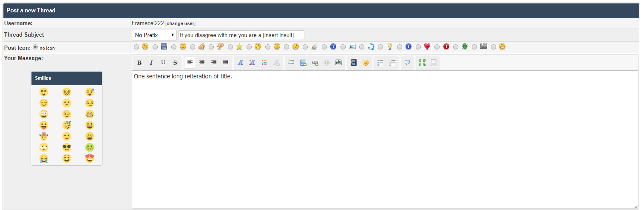Insert the confounded squinting smiley
The height and width of the screenshot is (210, 644).
67,92
